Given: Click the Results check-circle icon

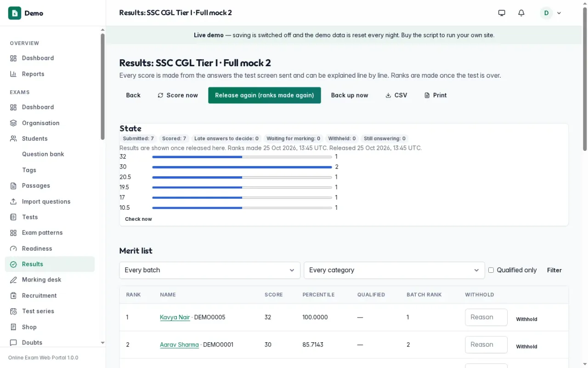Looking at the screenshot, I should (x=13, y=264).
